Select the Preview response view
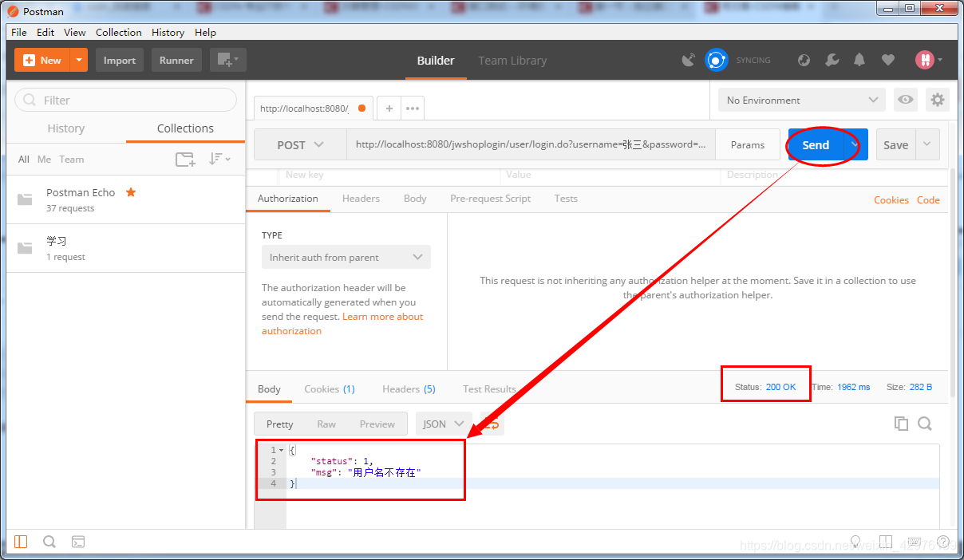This screenshot has width=964, height=560. tap(377, 424)
